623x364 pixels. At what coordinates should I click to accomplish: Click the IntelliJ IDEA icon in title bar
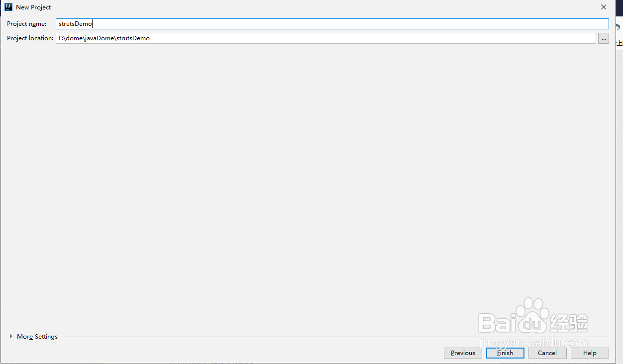coord(8,7)
